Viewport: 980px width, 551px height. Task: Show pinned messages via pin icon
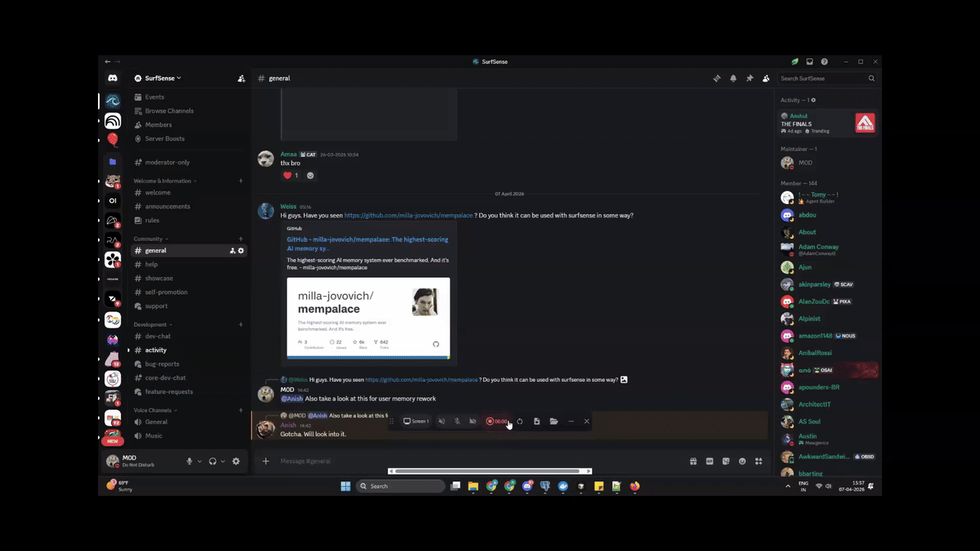(x=750, y=78)
